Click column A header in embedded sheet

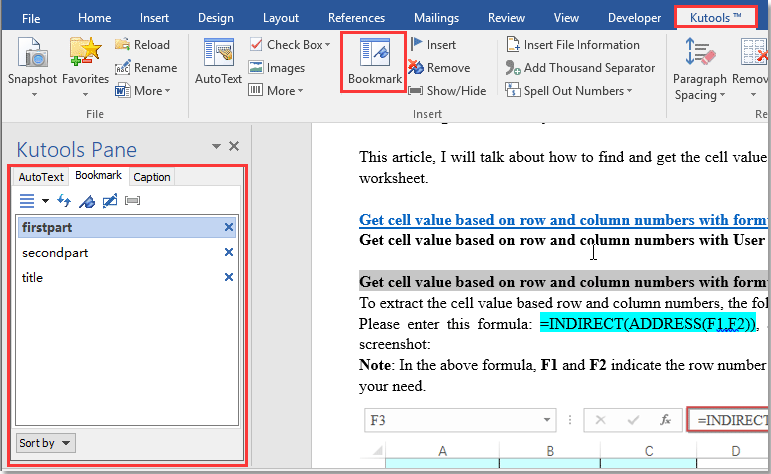[443, 451]
